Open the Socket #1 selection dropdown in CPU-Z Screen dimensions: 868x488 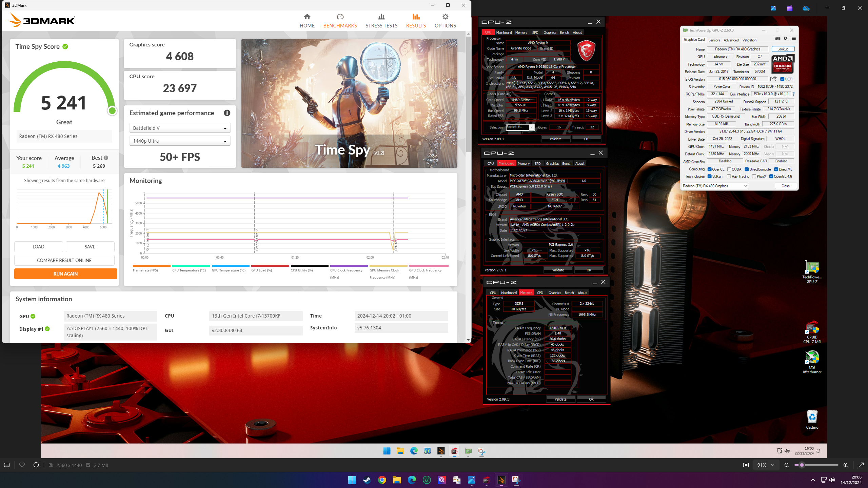520,127
